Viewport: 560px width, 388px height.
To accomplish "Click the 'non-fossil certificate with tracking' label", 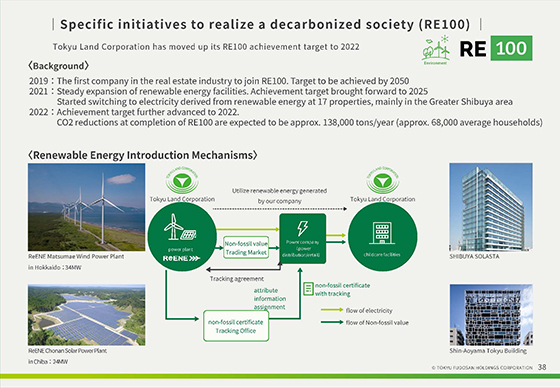I will (342, 289).
